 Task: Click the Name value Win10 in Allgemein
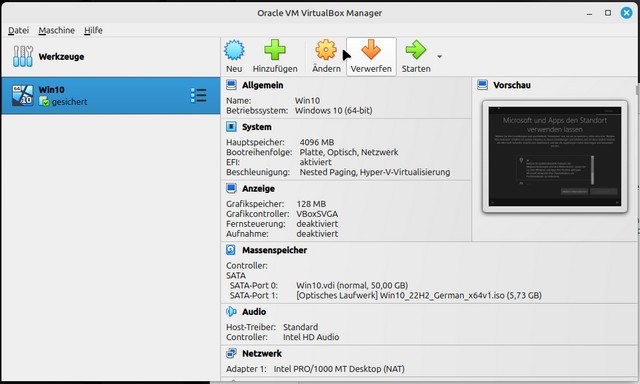(307, 100)
